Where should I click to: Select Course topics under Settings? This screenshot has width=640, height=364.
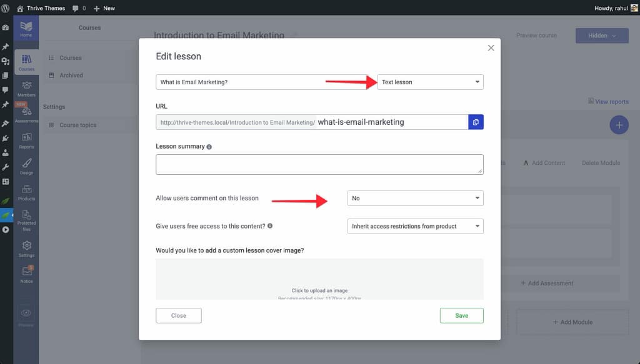[78, 125]
